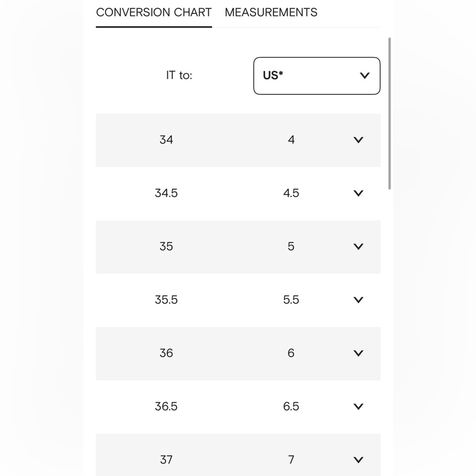Image resolution: width=476 pixels, height=476 pixels.
Task: Click the vertical scrollbar of the chart
Action: point(389,114)
